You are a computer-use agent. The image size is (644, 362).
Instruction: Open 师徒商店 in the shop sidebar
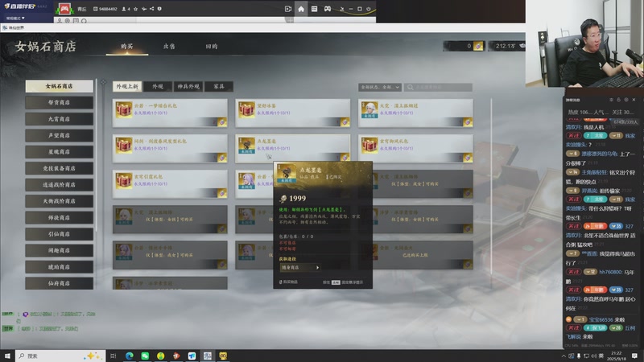(x=59, y=217)
